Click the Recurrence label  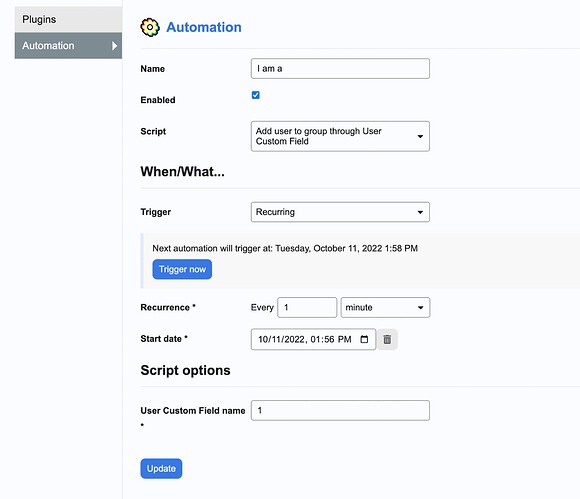click(x=168, y=307)
